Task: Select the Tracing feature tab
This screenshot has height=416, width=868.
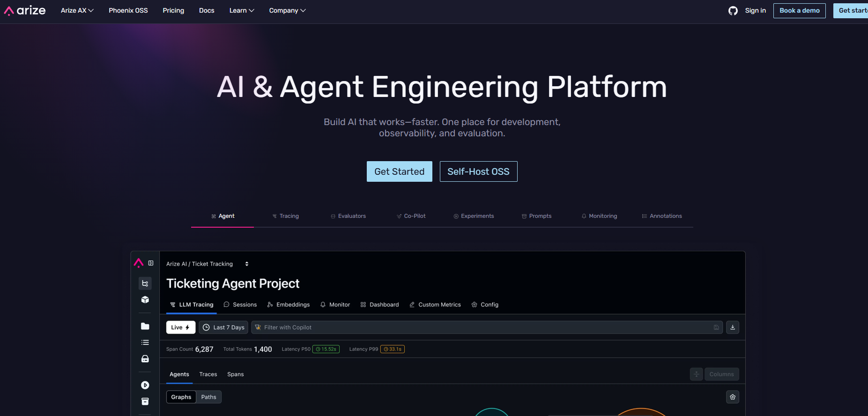Action: tap(285, 216)
